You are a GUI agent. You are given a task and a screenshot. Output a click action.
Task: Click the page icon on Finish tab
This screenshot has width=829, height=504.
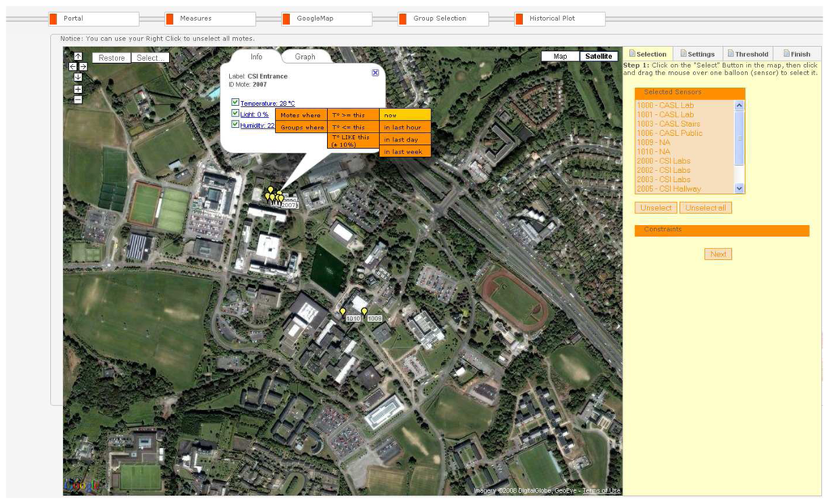pyautogui.click(x=786, y=53)
